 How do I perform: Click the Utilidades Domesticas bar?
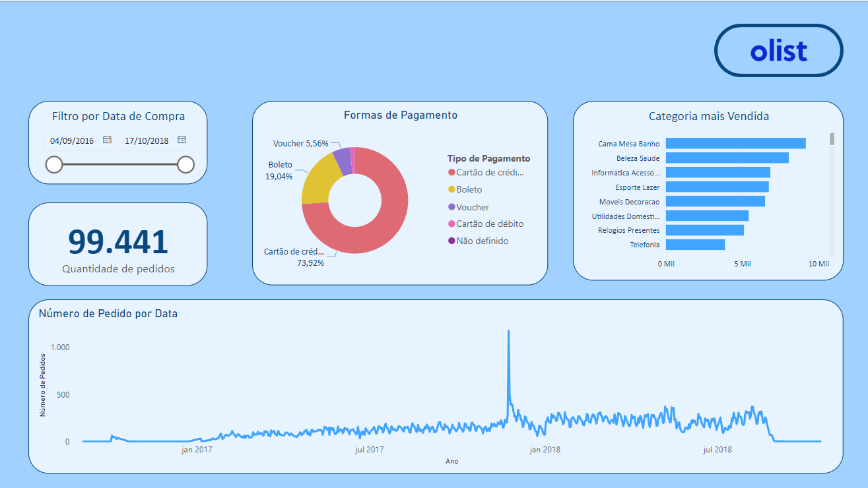pos(707,216)
